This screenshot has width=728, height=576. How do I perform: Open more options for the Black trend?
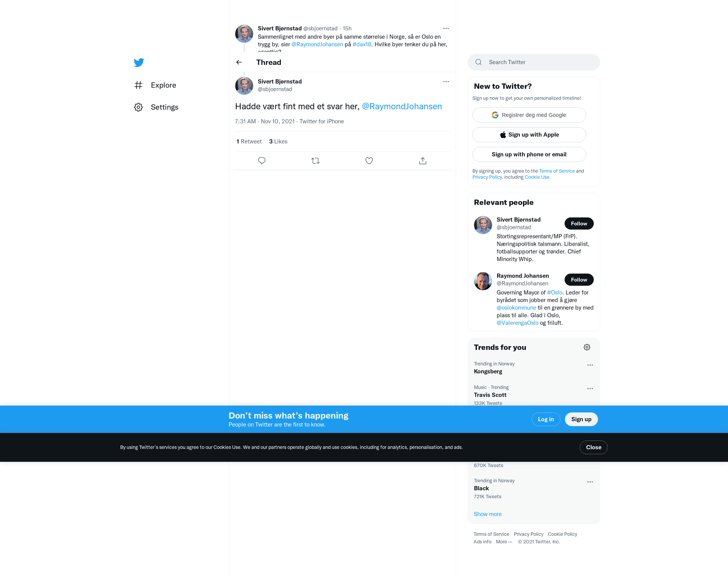(x=590, y=482)
